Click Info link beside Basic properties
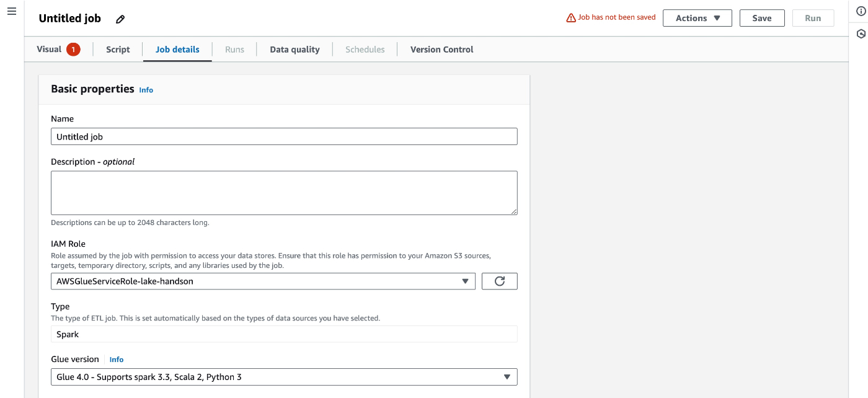The width and height of the screenshot is (868, 398). 146,90
